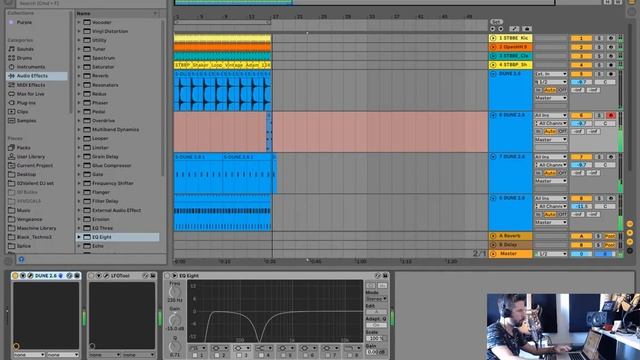Toggle Post on the A Reverb return
640x360 pixels.
click(x=610, y=236)
